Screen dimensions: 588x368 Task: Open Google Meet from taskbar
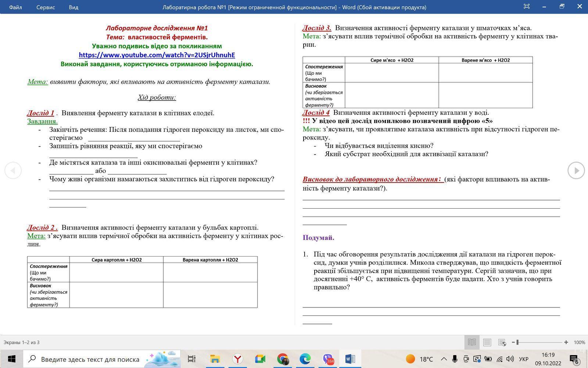pyautogui.click(x=260, y=359)
